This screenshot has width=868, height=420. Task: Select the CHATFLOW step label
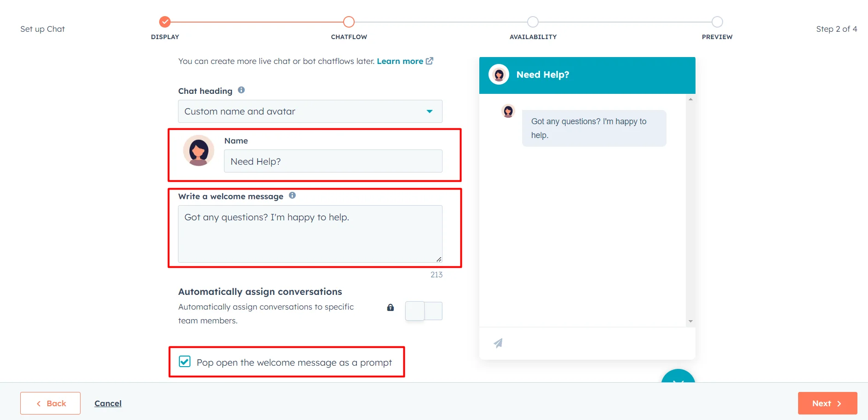point(349,37)
